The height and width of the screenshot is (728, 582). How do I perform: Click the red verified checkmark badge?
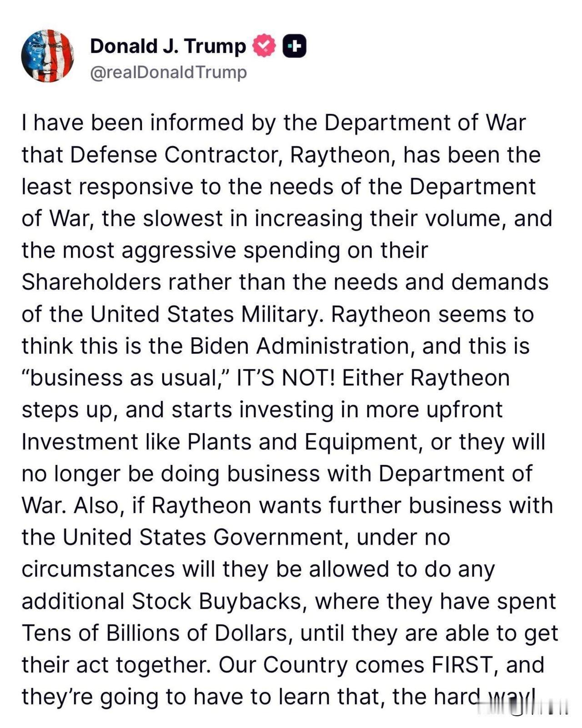(264, 46)
